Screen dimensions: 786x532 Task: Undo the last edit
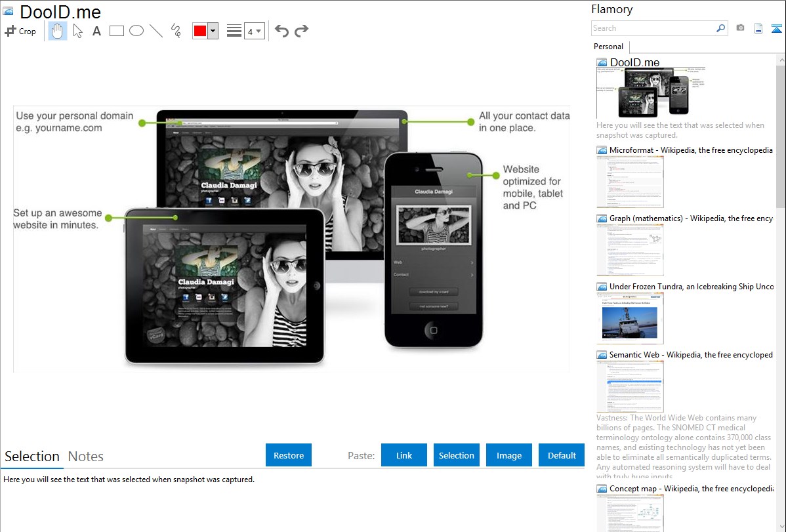pyautogui.click(x=281, y=31)
